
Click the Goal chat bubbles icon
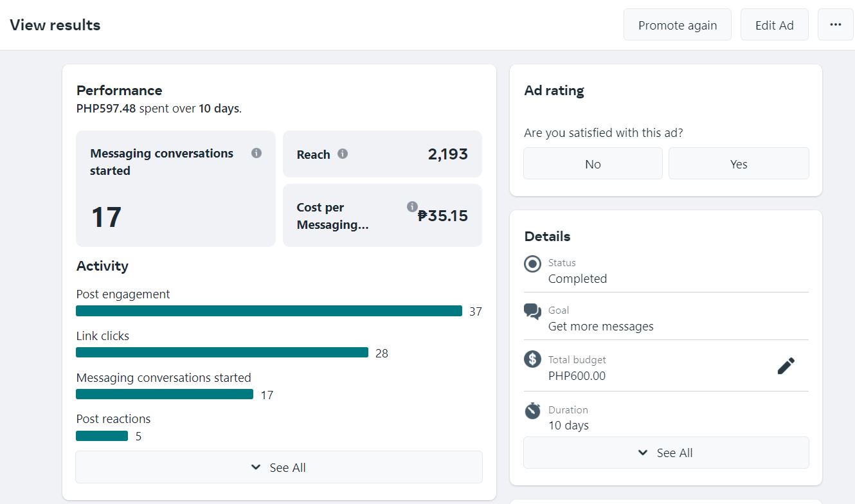tap(532, 312)
